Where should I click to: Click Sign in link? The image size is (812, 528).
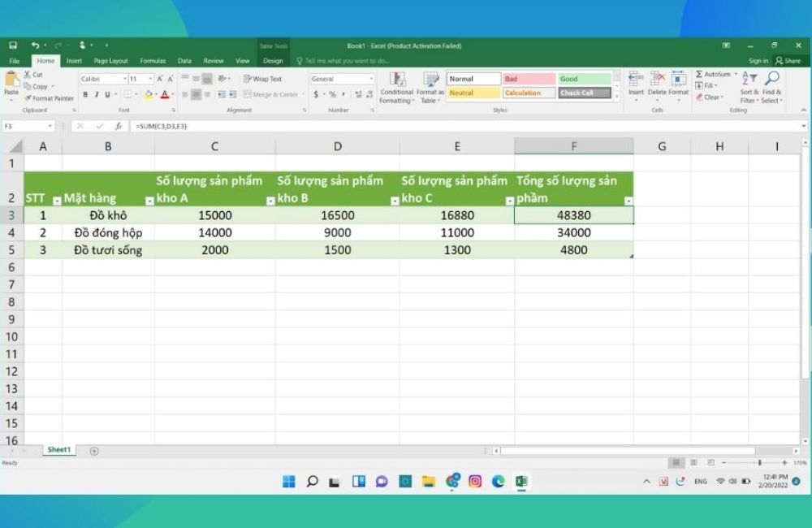click(758, 61)
